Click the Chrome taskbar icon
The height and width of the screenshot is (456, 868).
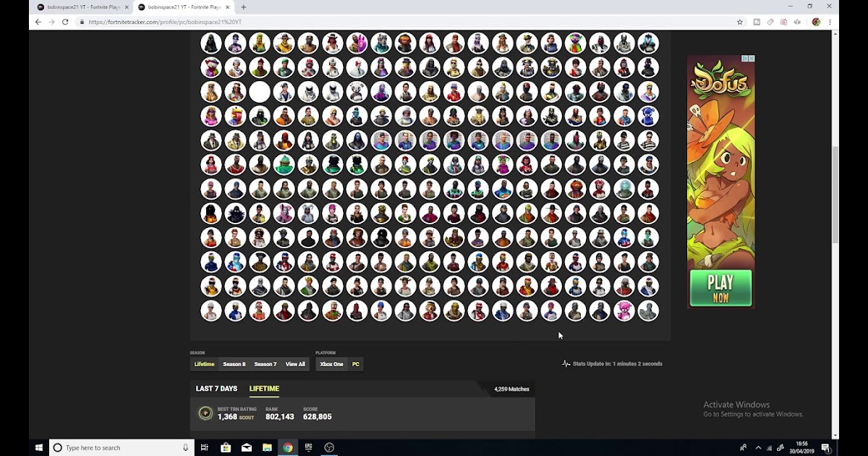click(288, 448)
